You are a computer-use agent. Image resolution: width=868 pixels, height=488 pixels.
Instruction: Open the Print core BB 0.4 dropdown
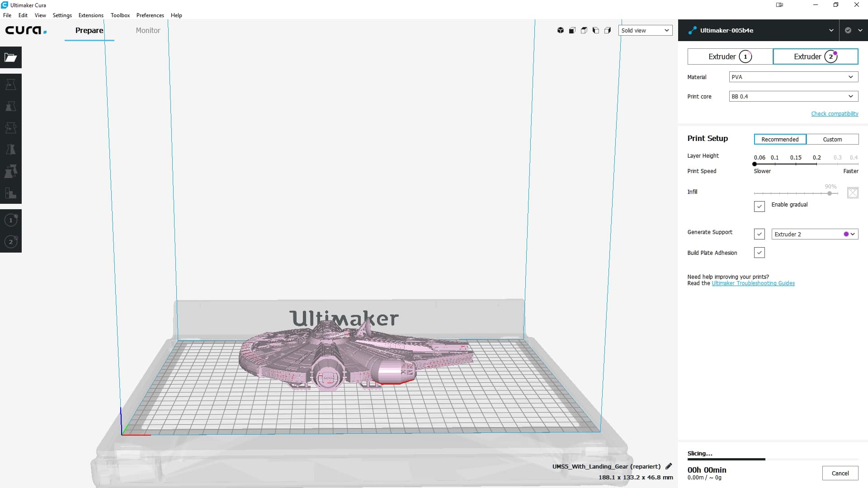pyautogui.click(x=793, y=96)
